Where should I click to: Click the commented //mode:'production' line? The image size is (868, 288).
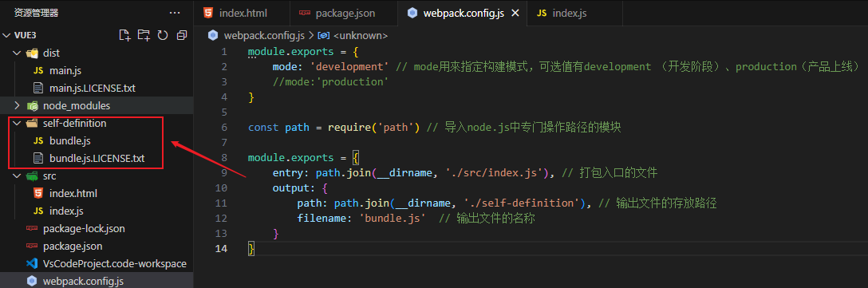pyautogui.click(x=330, y=81)
